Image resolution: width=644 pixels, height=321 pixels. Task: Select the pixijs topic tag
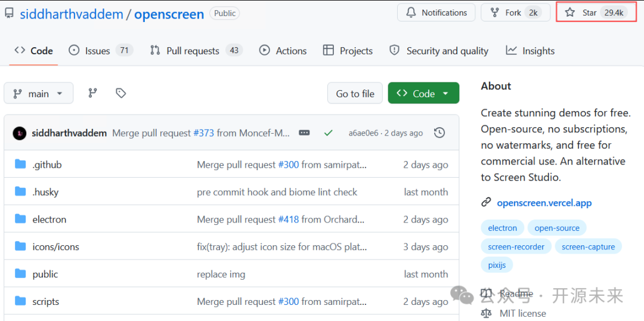pyautogui.click(x=497, y=265)
